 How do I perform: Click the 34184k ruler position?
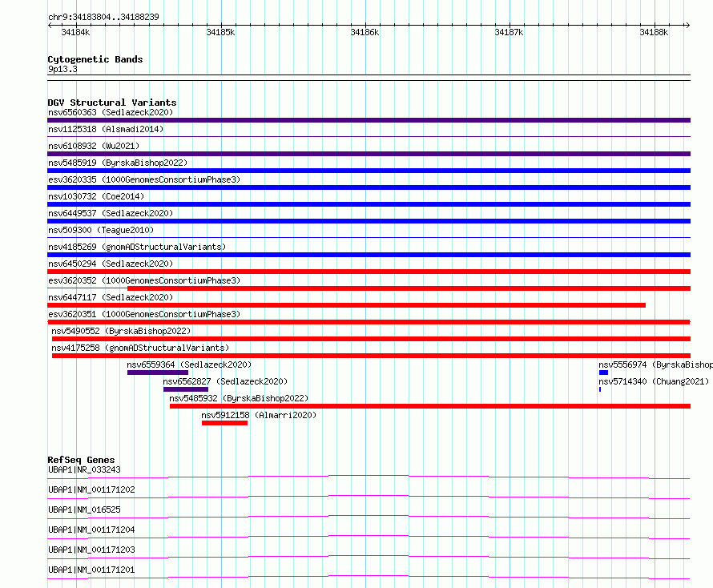75,32
